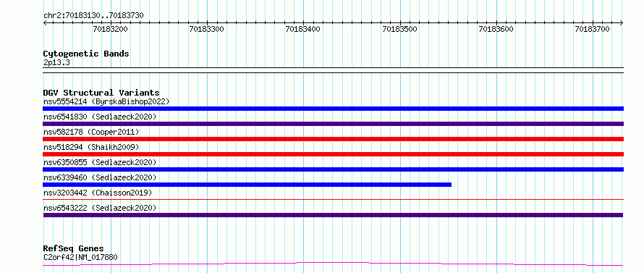Click purple bar for nsv6541830
The height and width of the screenshot is (273, 644).
pos(333,124)
